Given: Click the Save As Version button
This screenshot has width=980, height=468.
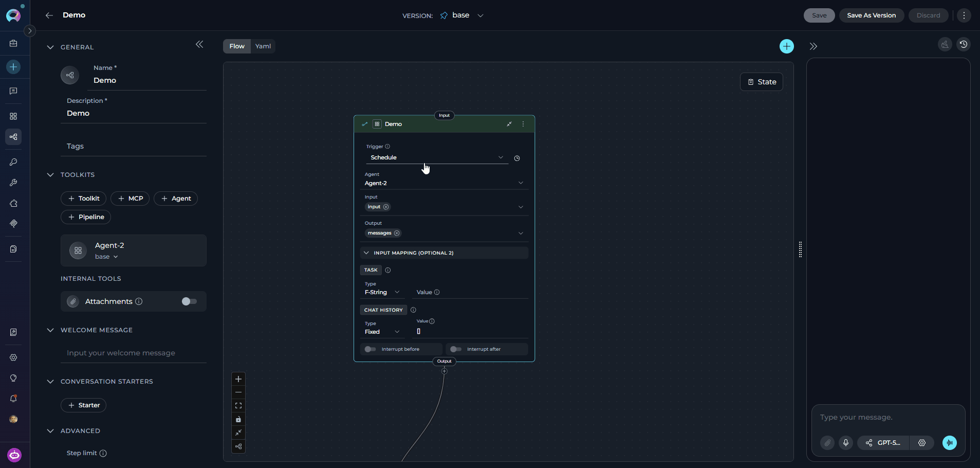Looking at the screenshot, I should pyautogui.click(x=872, y=15).
